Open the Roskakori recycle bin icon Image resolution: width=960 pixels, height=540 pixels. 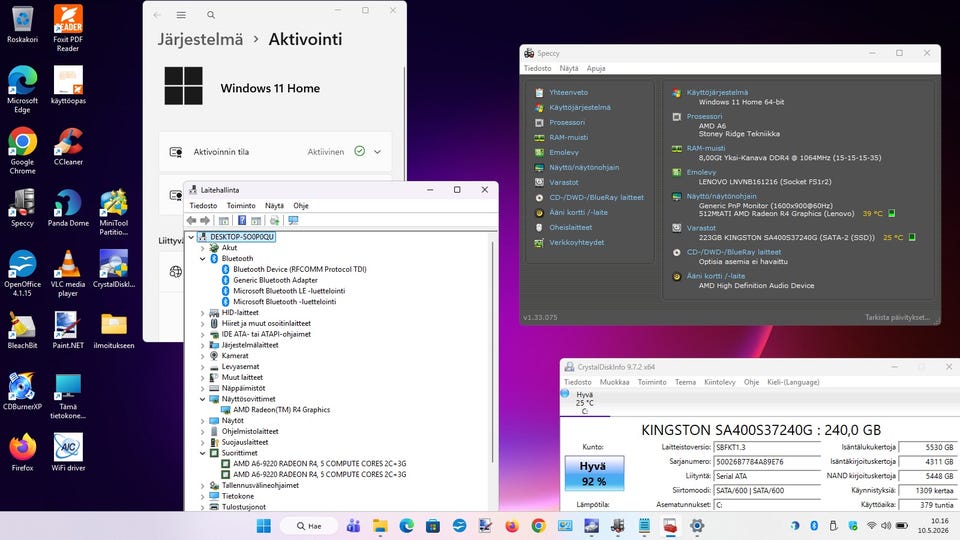[23, 24]
